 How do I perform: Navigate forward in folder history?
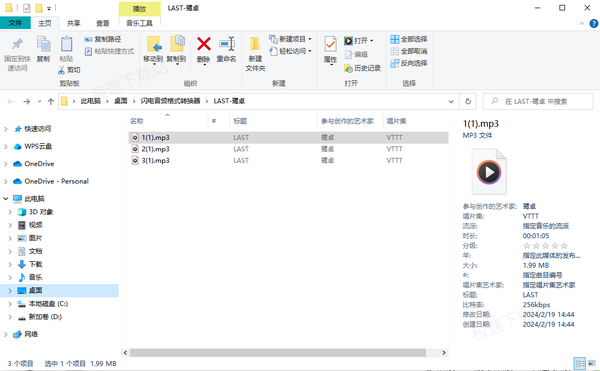tap(26, 101)
